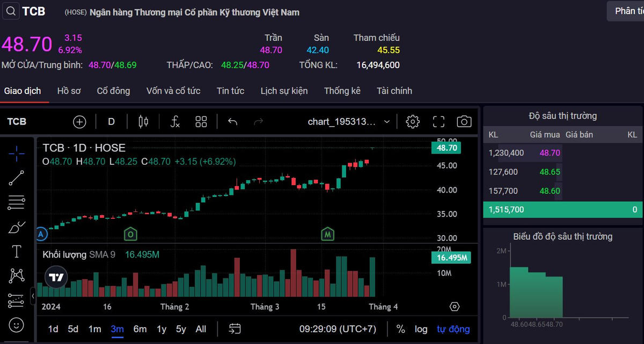
Task: Select the text annotation tool
Action: click(x=17, y=251)
